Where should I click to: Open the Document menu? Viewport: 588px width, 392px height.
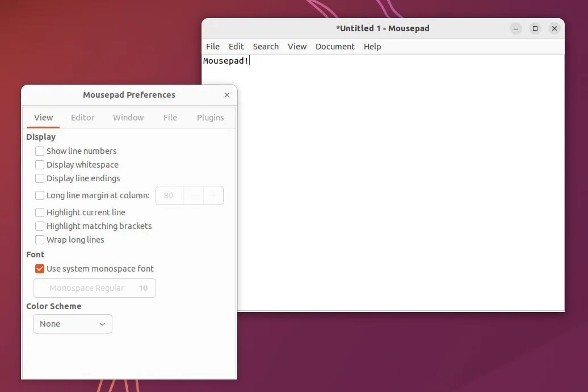(x=335, y=47)
